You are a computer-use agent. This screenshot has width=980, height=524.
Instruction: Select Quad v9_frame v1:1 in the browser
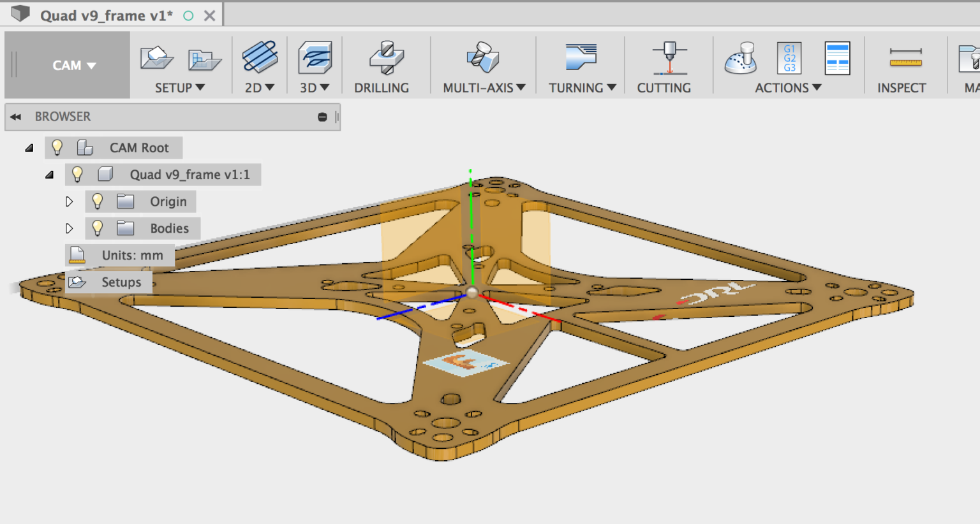(x=189, y=175)
